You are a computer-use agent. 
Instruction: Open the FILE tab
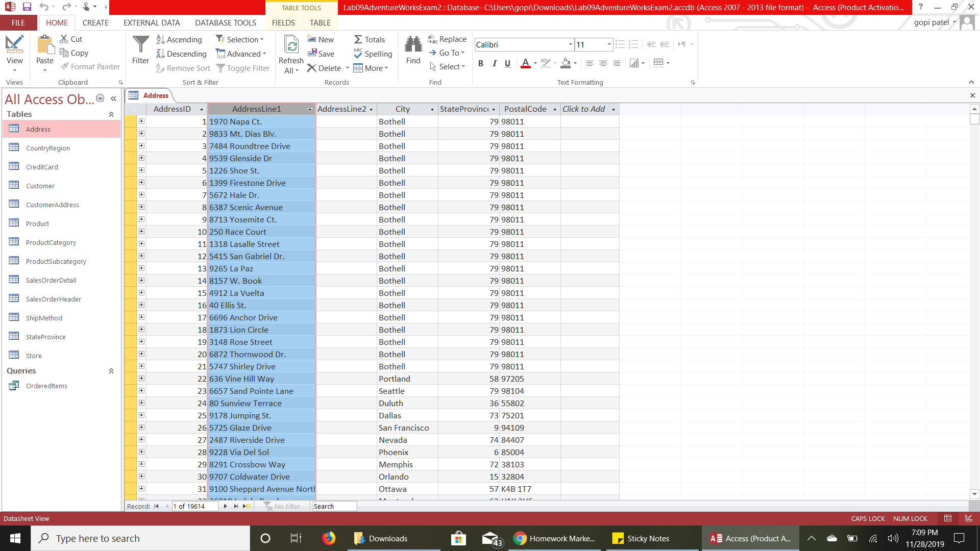(18, 22)
